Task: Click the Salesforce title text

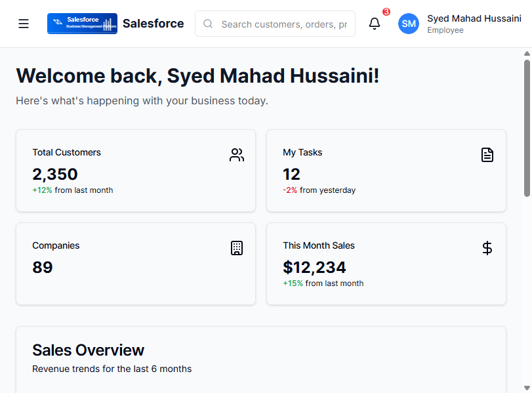Action: tap(153, 24)
